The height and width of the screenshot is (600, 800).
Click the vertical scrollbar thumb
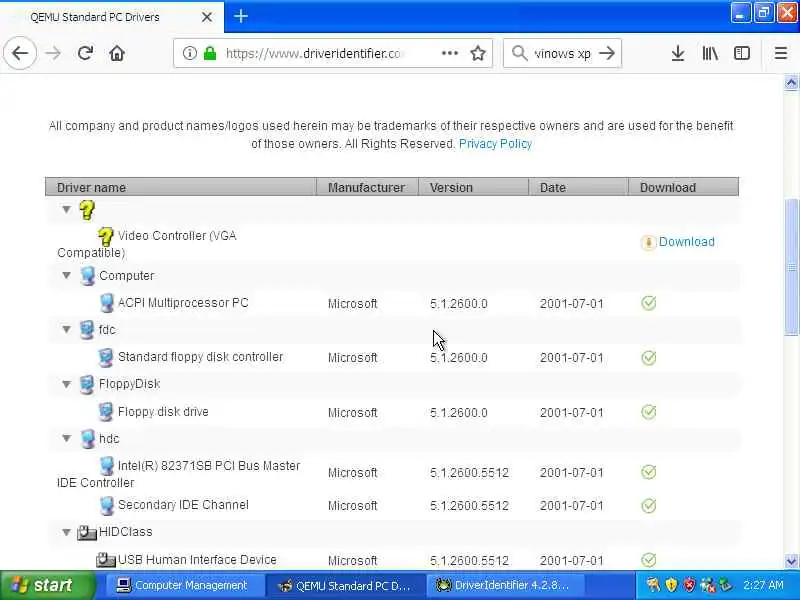click(791, 267)
